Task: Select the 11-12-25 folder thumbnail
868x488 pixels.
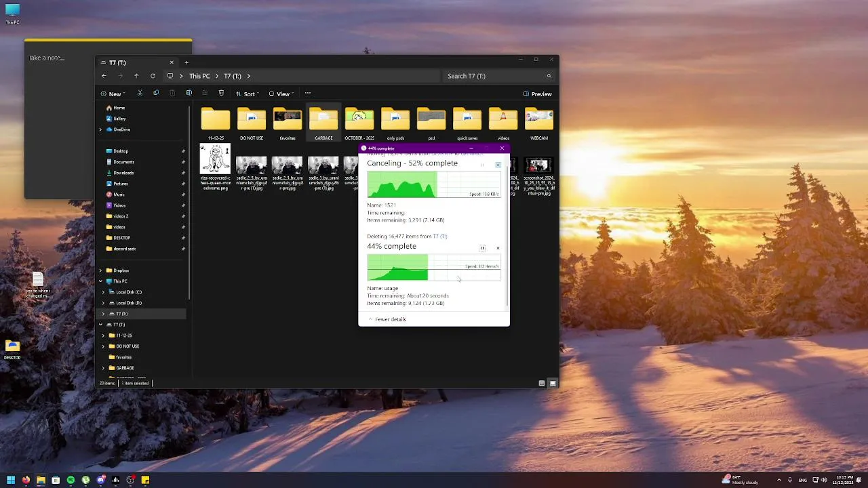Action: pyautogui.click(x=216, y=123)
